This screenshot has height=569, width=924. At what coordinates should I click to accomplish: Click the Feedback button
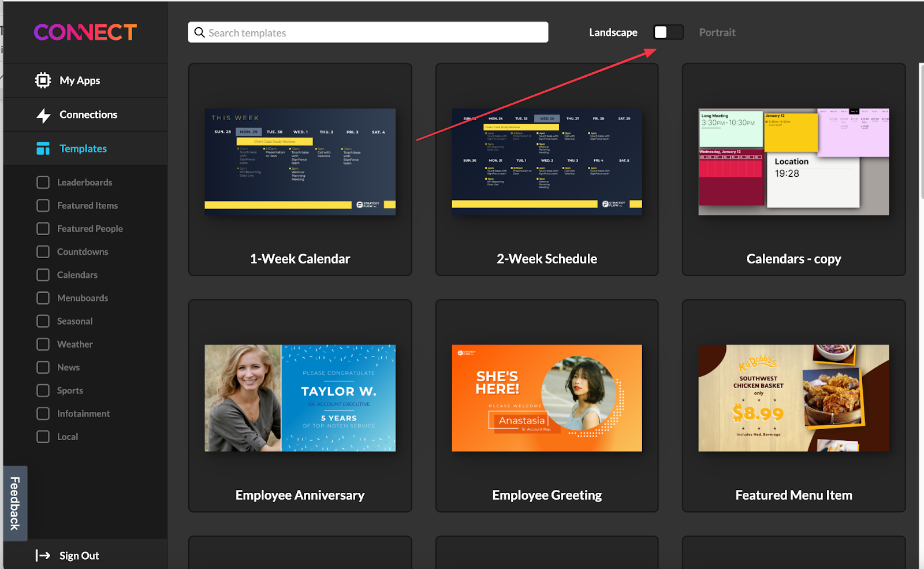(x=16, y=503)
